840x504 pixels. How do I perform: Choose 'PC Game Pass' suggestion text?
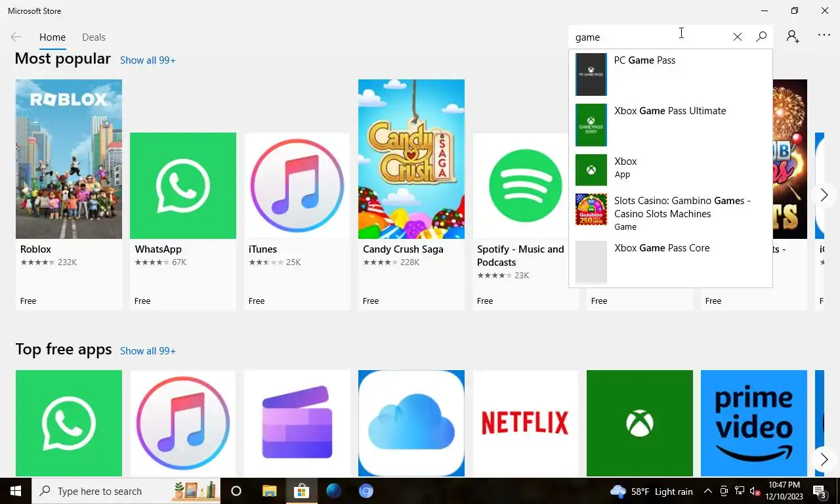pyautogui.click(x=644, y=60)
